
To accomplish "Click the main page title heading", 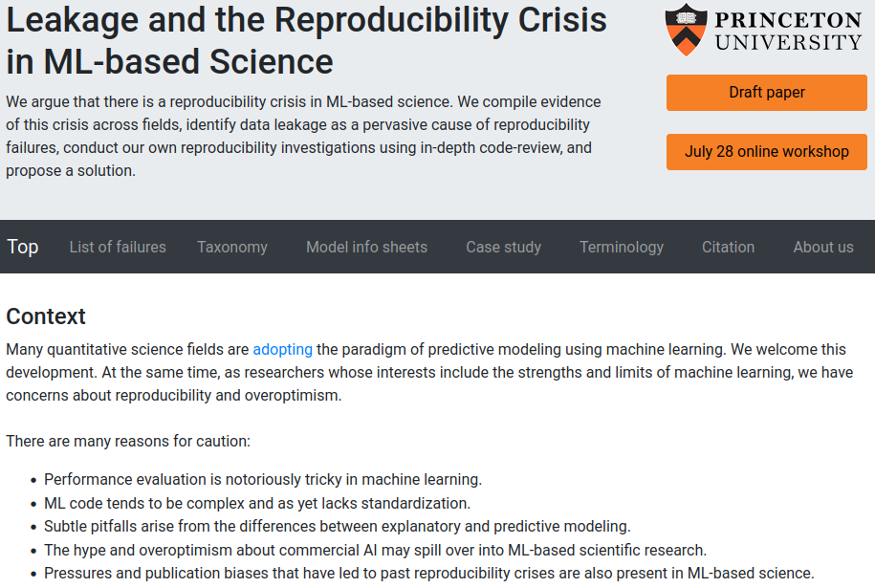I will click(x=306, y=40).
